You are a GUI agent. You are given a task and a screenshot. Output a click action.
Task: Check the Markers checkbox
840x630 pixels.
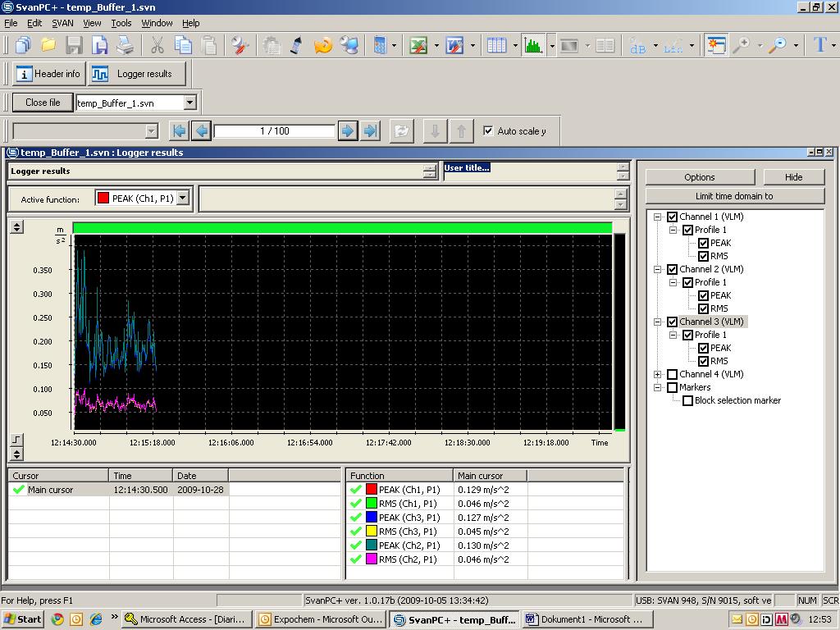click(x=673, y=387)
